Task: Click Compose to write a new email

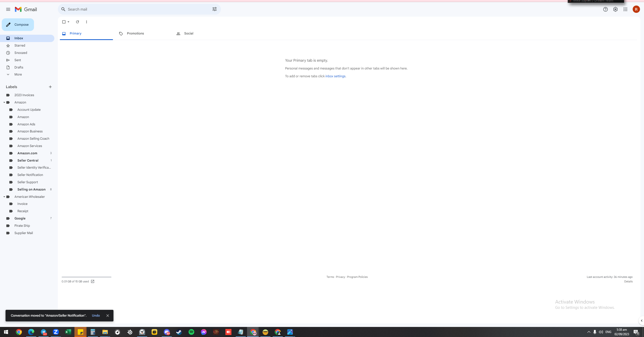Action: click(x=18, y=25)
